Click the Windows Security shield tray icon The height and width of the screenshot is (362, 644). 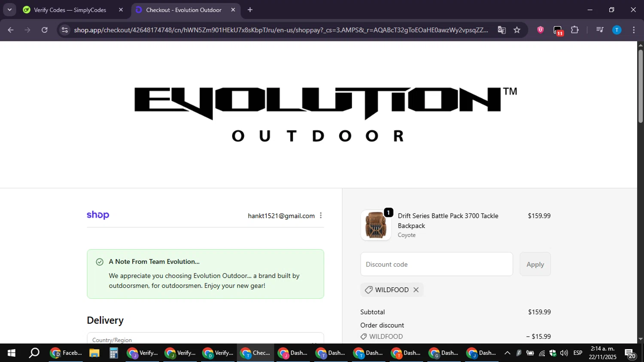[x=553, y=353]
